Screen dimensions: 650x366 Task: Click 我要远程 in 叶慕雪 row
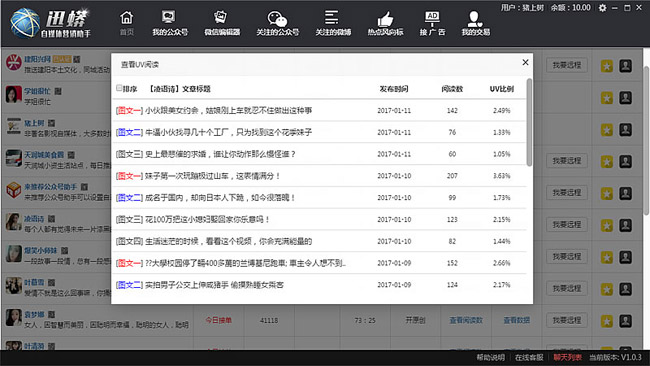tap(567, 288)
